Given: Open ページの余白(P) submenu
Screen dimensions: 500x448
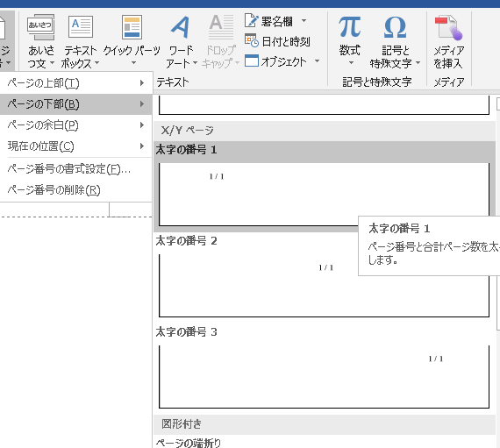Looking at the screenshot, I should (x=76, y=125).
